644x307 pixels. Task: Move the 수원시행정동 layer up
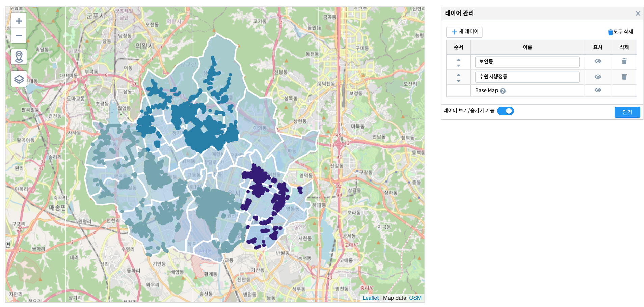point(458,75)
